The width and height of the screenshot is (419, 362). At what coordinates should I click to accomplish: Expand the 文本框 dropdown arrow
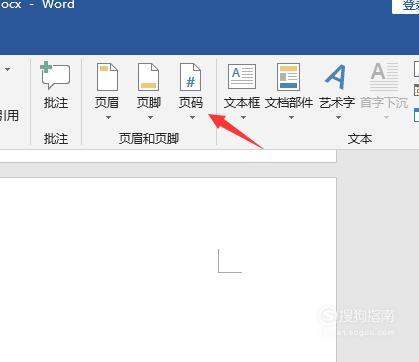(x=243, y=117)
